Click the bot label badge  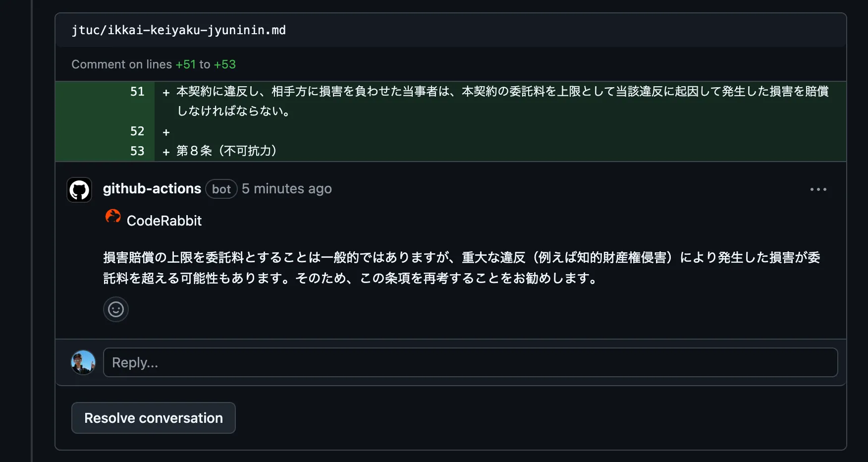(x=221, y=189)
